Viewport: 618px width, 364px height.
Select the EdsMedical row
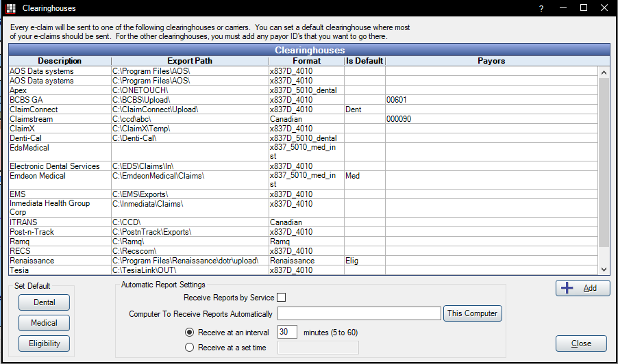[304, 152]
